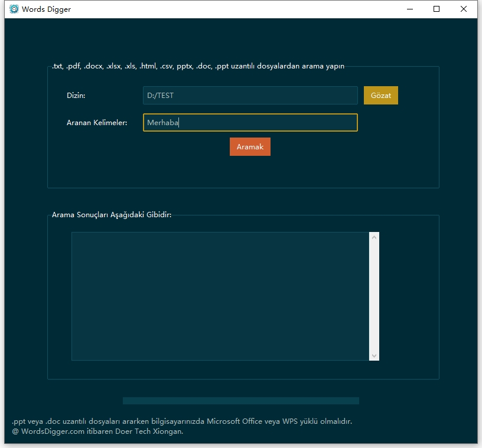Start the search with the Aramak button
Viewport: 482px width, 448px height.
[250, 146]
